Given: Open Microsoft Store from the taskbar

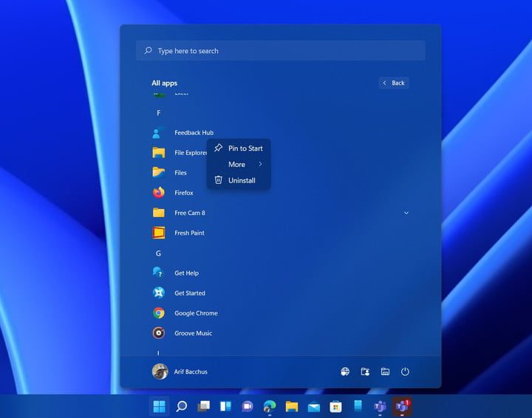Looking at the screenshot, I should [335, 406].
